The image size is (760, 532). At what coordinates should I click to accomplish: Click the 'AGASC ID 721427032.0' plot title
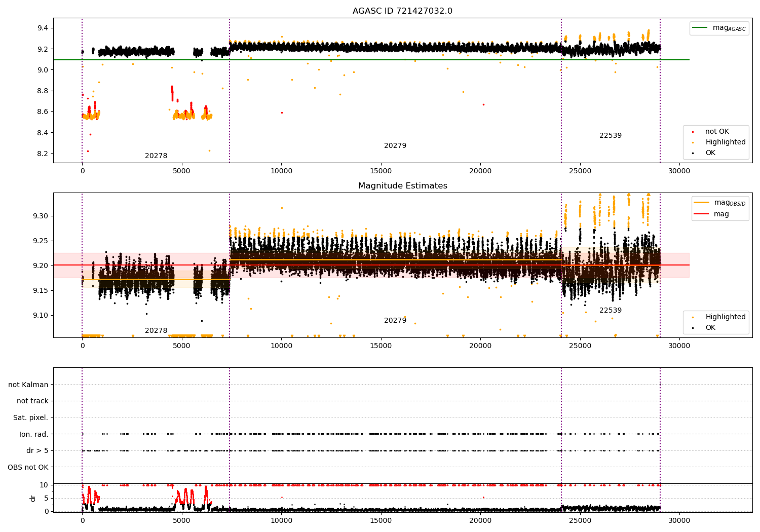tap(402, 11)
